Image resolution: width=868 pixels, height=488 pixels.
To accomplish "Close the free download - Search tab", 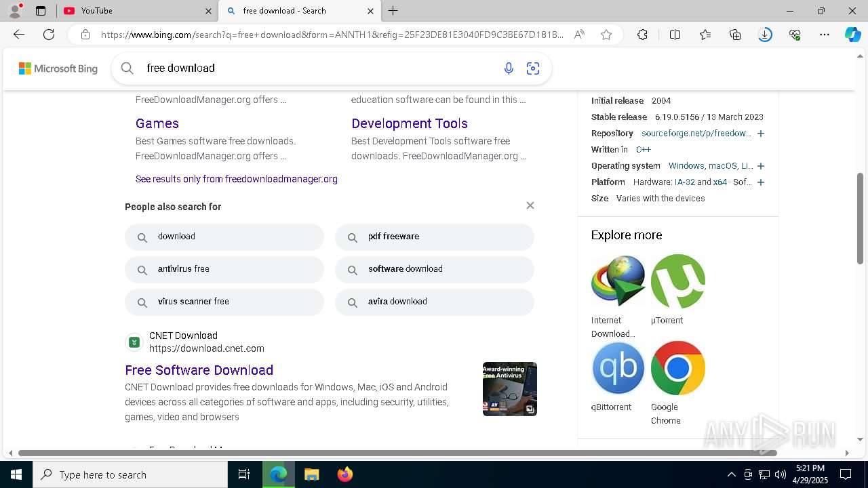I will [370, 11].
